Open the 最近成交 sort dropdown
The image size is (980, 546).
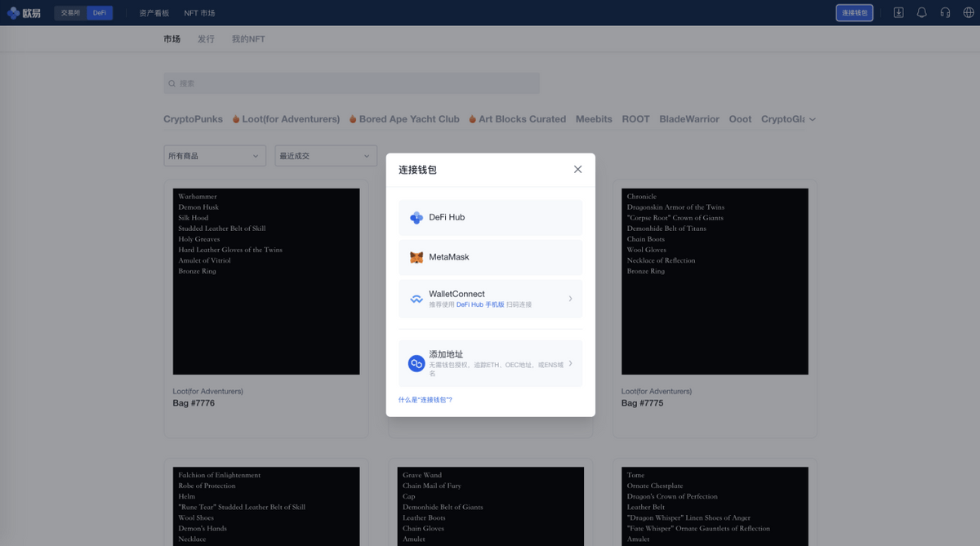point(326,156)
